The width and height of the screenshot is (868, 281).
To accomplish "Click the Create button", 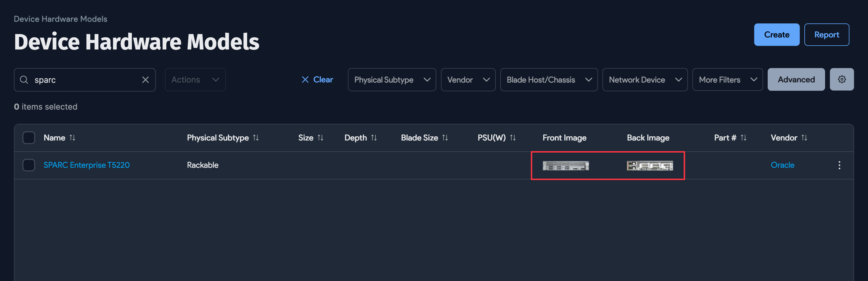I will pyautogui.click(x=777, y=35).
